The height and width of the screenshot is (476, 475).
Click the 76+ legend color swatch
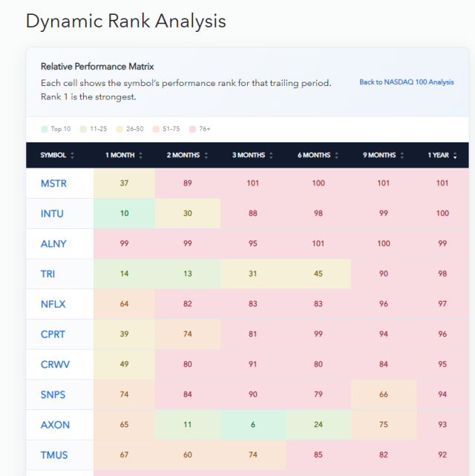click(x=192, y=129)
